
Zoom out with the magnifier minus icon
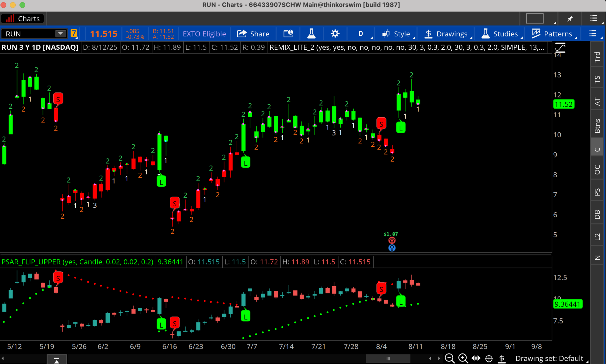tap(450, 358)
